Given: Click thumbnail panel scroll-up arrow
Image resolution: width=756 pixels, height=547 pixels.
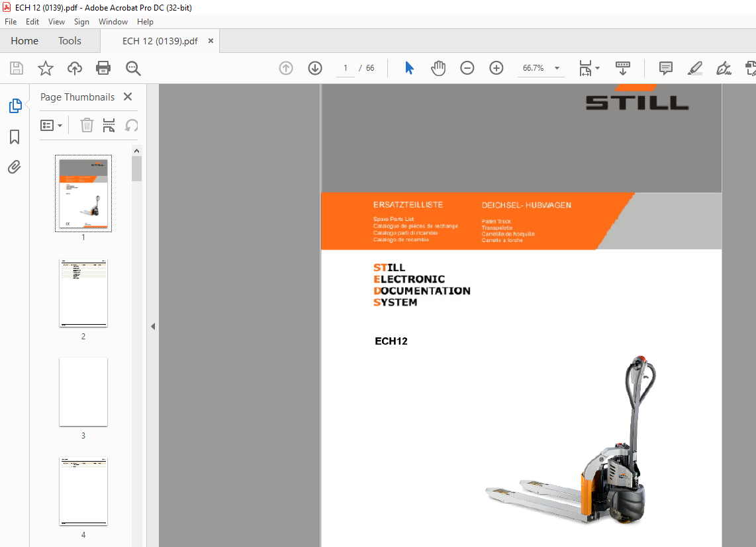Looking at the screenshot, I should pyautogui.click(x=137, y=151).
